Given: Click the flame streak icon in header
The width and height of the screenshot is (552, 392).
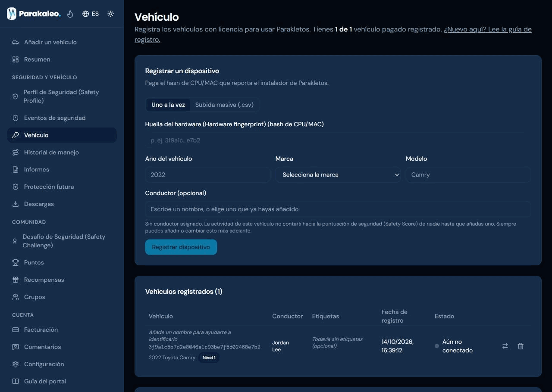Looking at the screenshot, I should pyautogui.click(x=70, y=14).
